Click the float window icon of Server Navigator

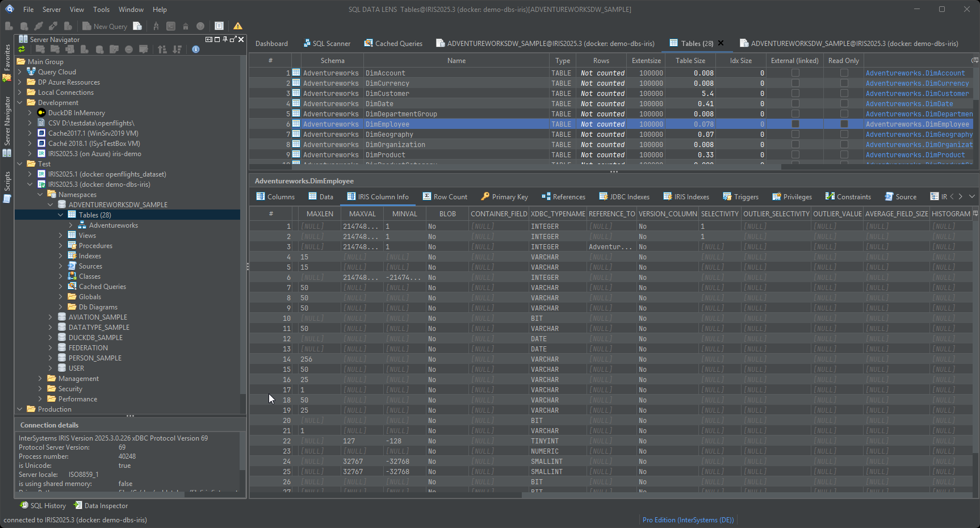click(233, 39)
